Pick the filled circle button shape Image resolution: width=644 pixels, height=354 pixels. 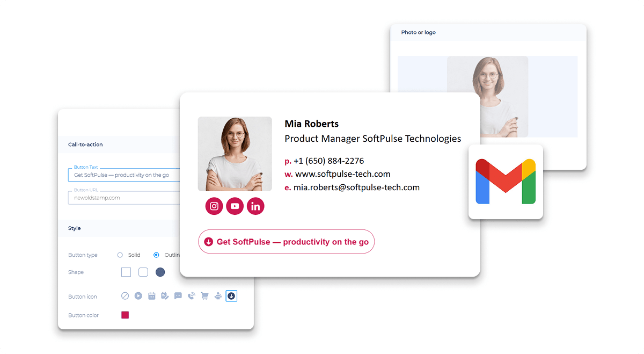coord(160,272)
